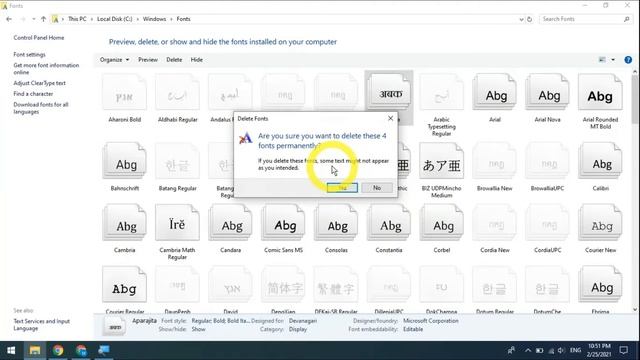Open Find a character link

point(33,94)
